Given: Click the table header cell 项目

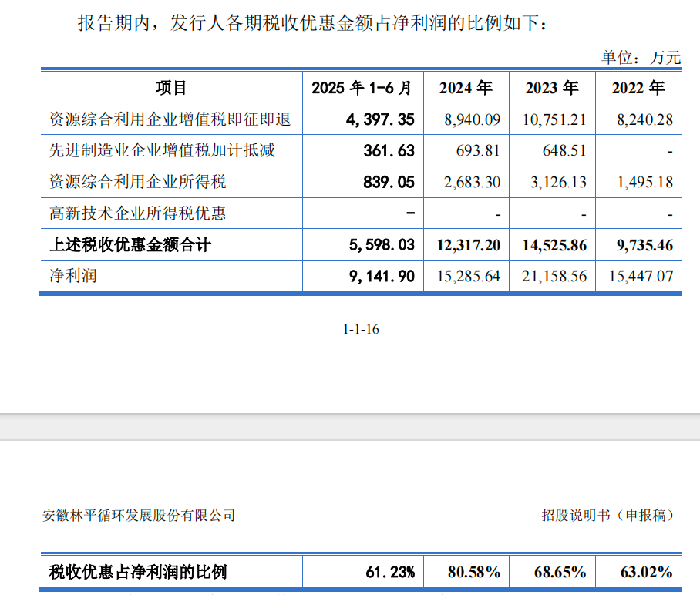Looking at the screenshot, I should [171, 88].
